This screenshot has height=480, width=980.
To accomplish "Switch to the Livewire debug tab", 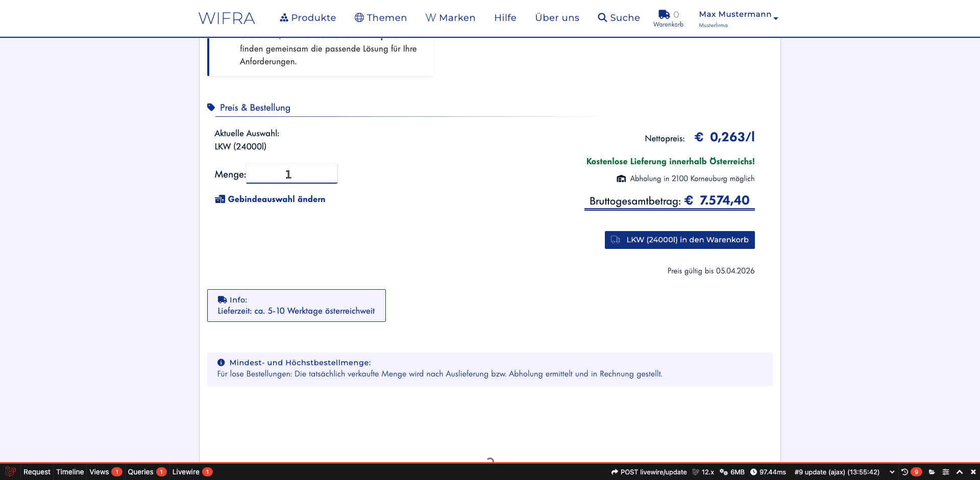I will pyautogui.click(x=186, y=472).
